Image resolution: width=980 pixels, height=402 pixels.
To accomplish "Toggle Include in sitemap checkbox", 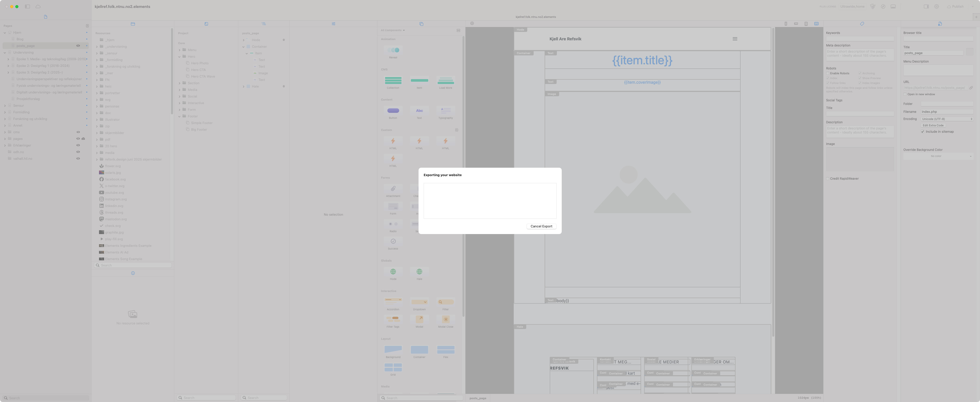I will [923, 132].
